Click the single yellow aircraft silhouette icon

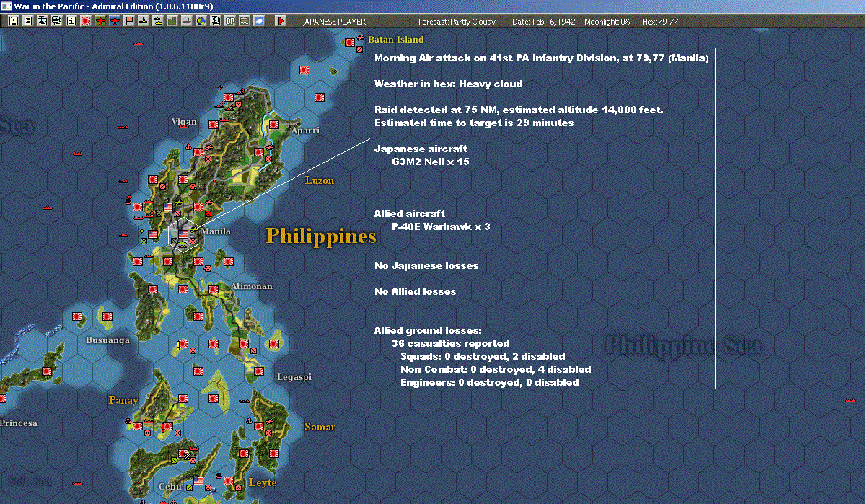[144, 21]
